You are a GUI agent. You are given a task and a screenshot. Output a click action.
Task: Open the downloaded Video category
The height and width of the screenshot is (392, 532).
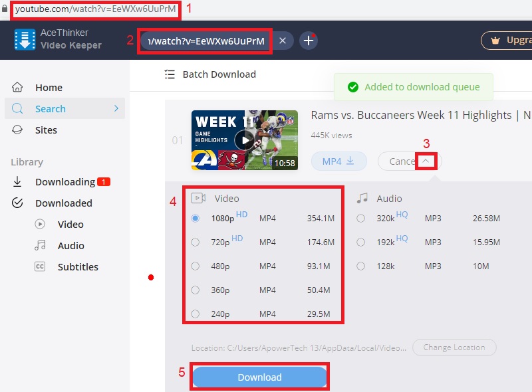coord(70,224)
